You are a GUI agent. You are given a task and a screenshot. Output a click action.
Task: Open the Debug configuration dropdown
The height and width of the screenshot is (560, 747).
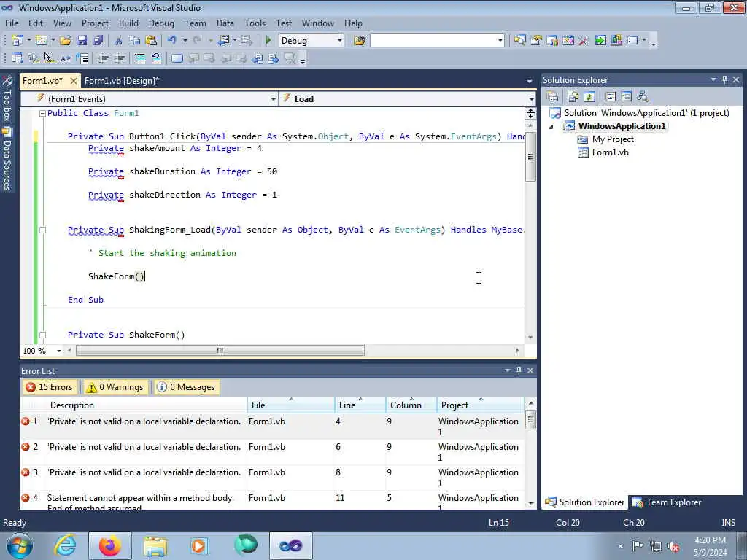click(340, 41)
